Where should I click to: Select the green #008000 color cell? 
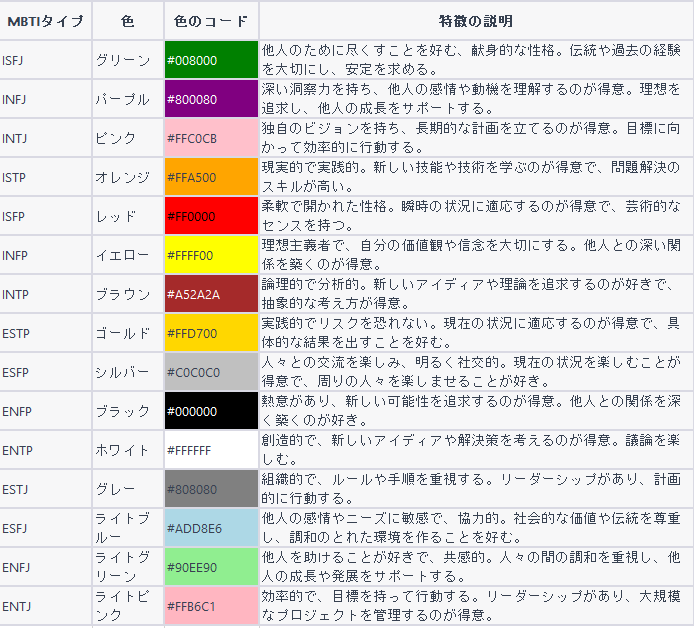click(x=211, y=60)
